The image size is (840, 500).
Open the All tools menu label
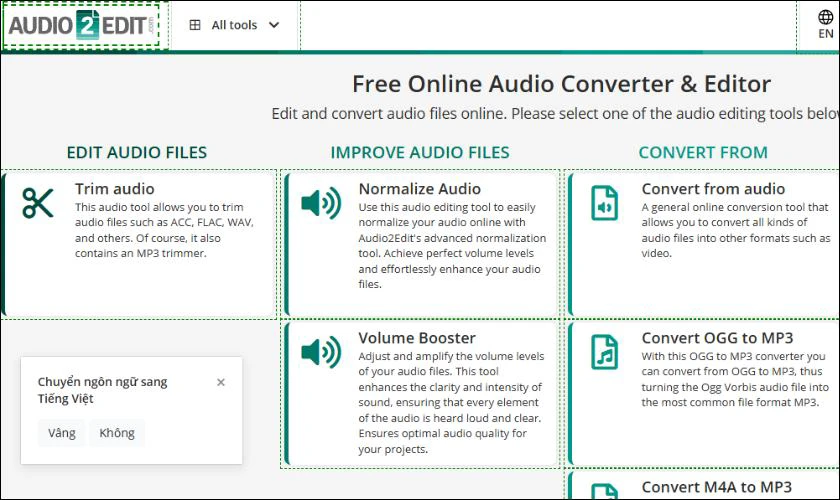tap(234, 25)
